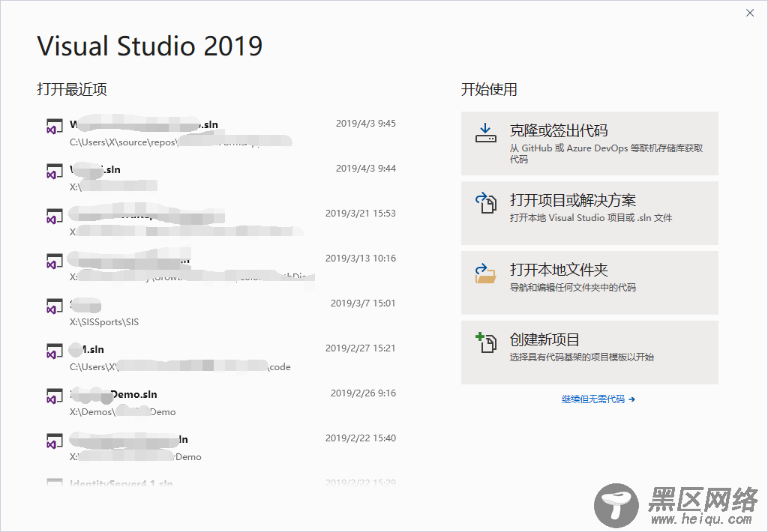Open recent solution ending with Demo.sln

220,403
